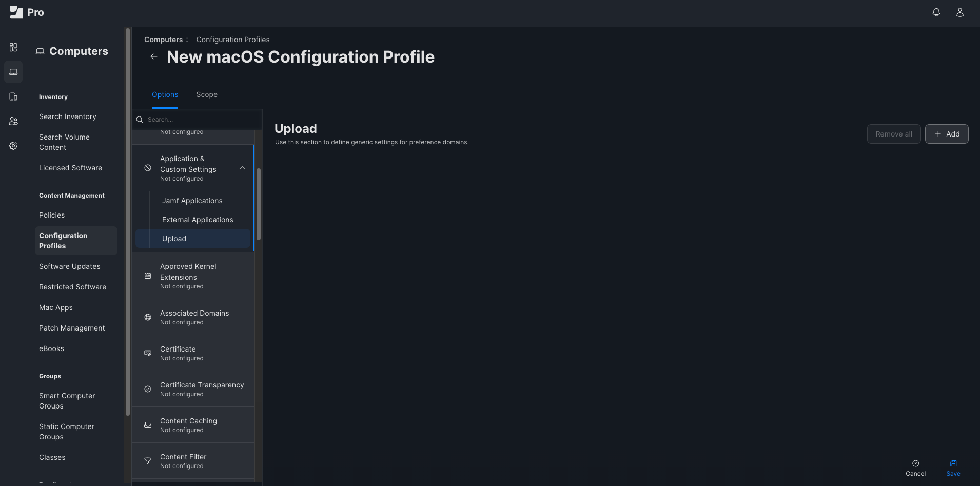Select the Devices icon in left rail
Screen dimensions: 980x486
pos(13,96)
